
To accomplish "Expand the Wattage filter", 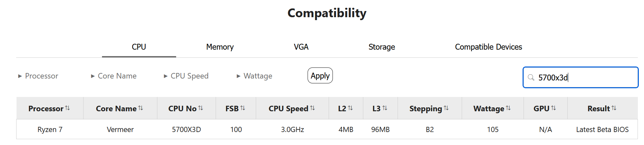I will 254,76.
